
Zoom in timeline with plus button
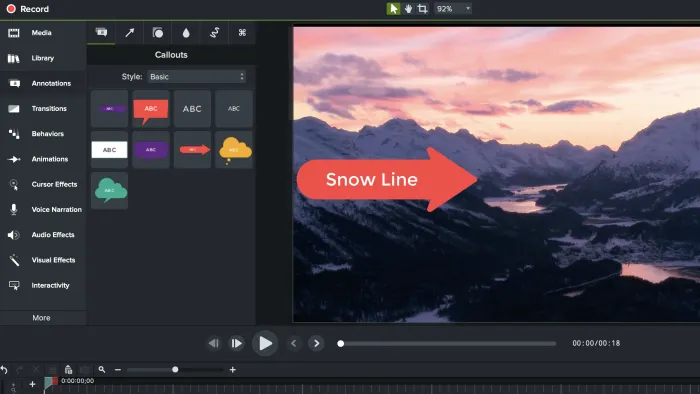click(x=233, y=369)
